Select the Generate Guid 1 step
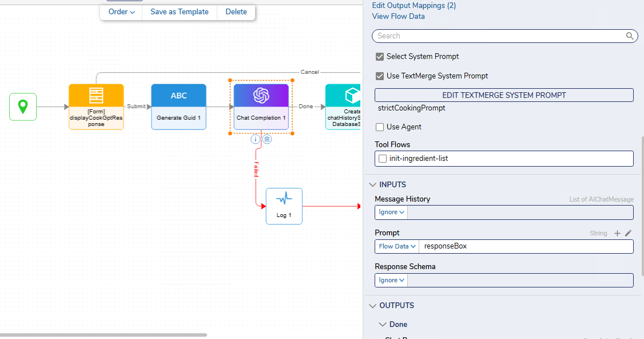Viewport: 644px width, 339px height. [x=178, y=107]
